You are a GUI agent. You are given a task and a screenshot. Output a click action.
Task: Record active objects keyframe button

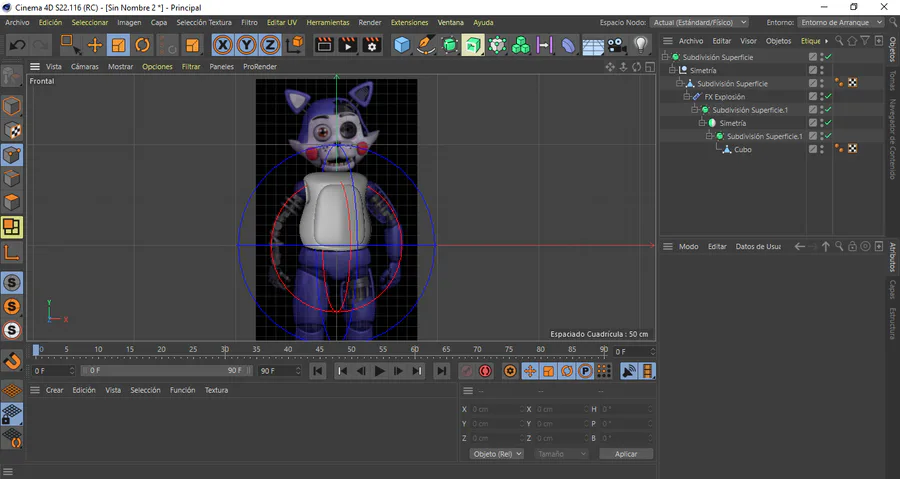pos(467,371)
